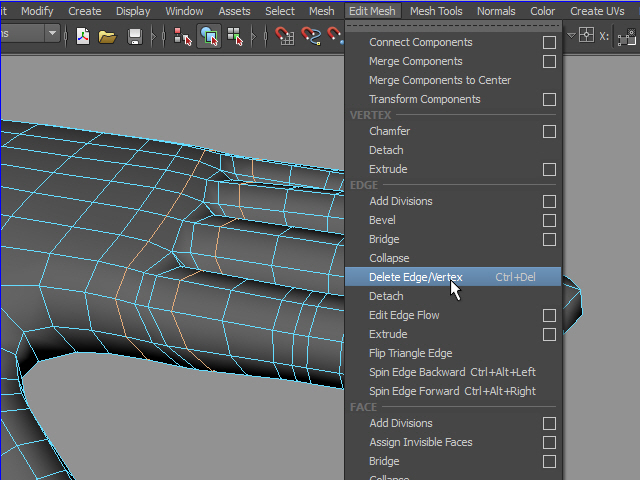640x480 pixels.
Task: Click the Save Scene floppy icon
Action: point(134,37)
